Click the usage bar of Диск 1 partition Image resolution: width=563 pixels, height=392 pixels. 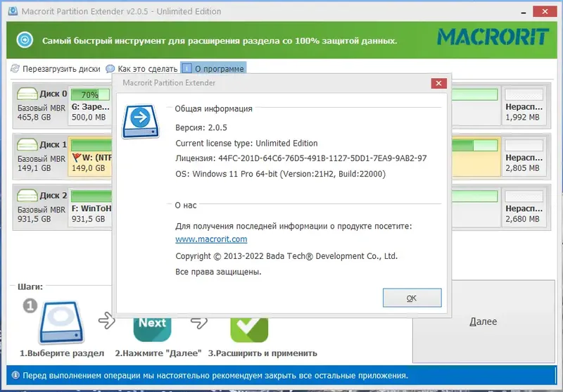pyautogui.click(x=91, y=146)
